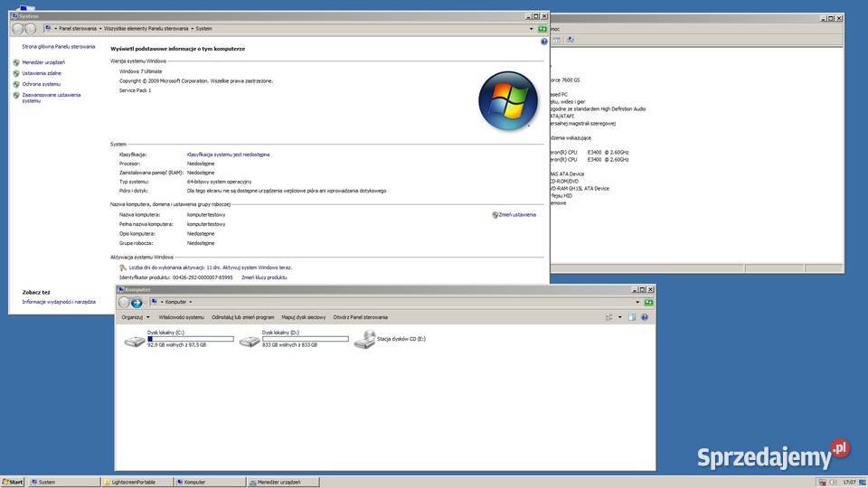
Task: Open the change view dropdown arrow
Action: pos(619,317)
